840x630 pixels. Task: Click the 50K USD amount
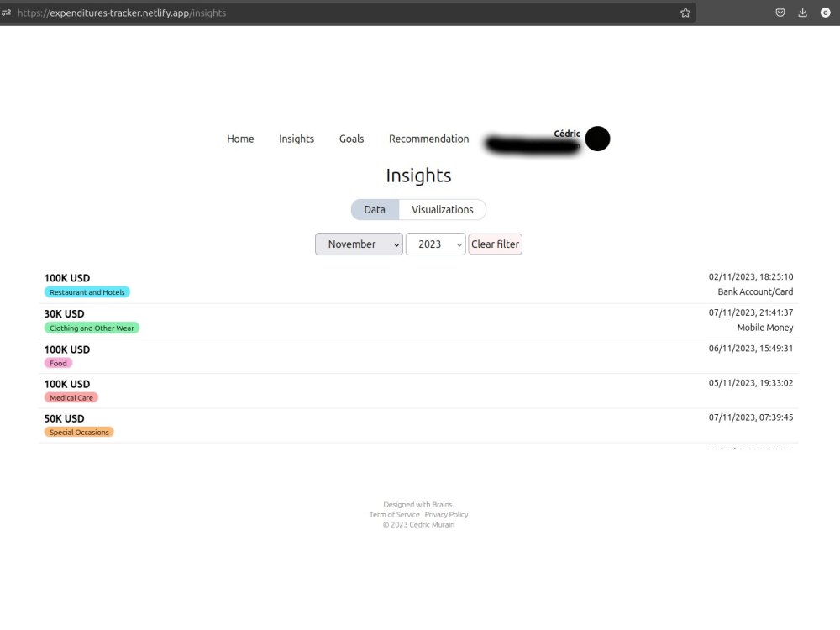click(x=65, y=419)
